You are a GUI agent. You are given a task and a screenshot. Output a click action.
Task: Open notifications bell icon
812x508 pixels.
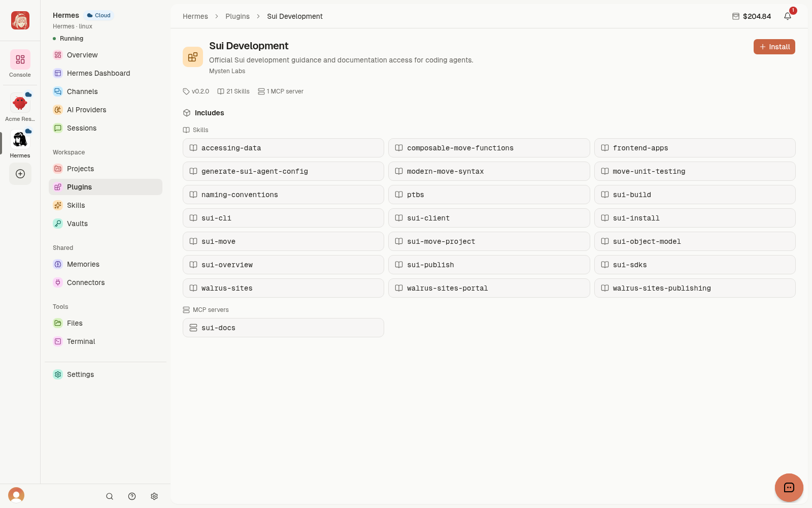[788, 16]
